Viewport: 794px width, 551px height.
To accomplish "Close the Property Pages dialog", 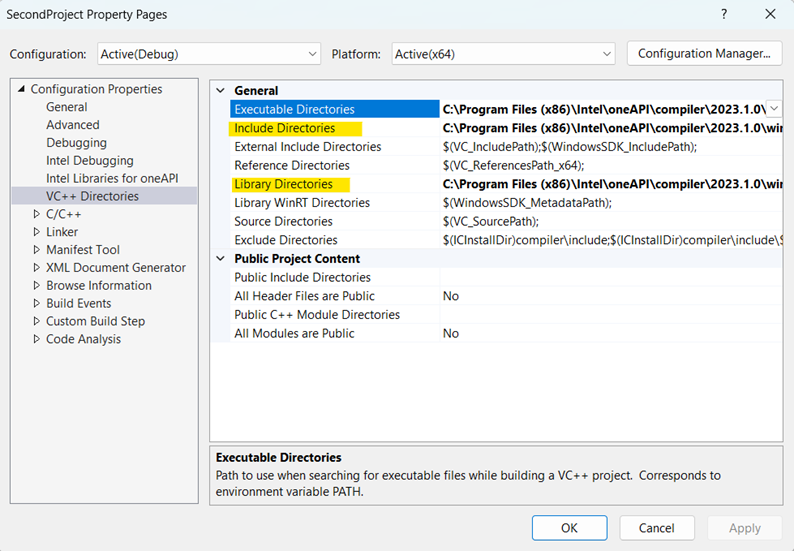I will (x=769, y=15).
